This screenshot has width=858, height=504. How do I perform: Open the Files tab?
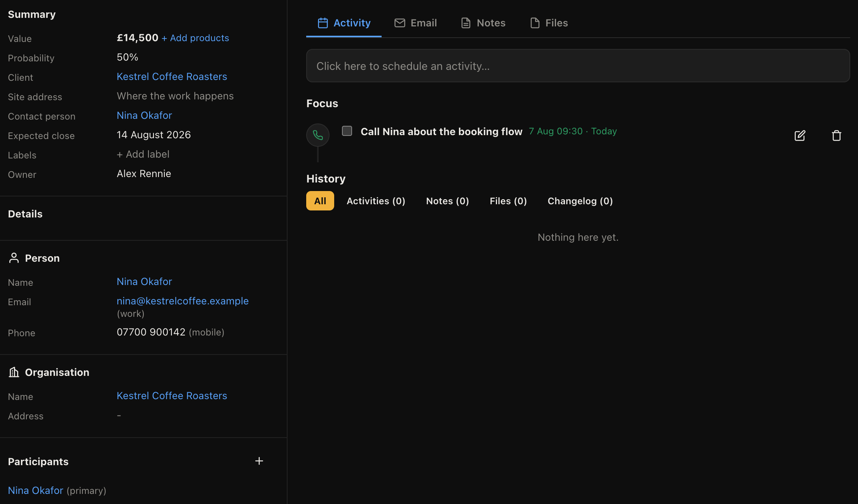tap(549, 23)
